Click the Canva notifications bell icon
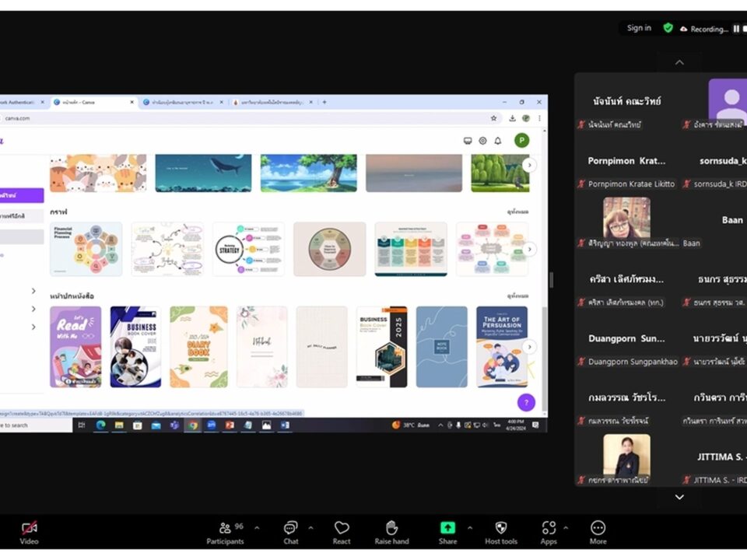 tap(498, 141)
